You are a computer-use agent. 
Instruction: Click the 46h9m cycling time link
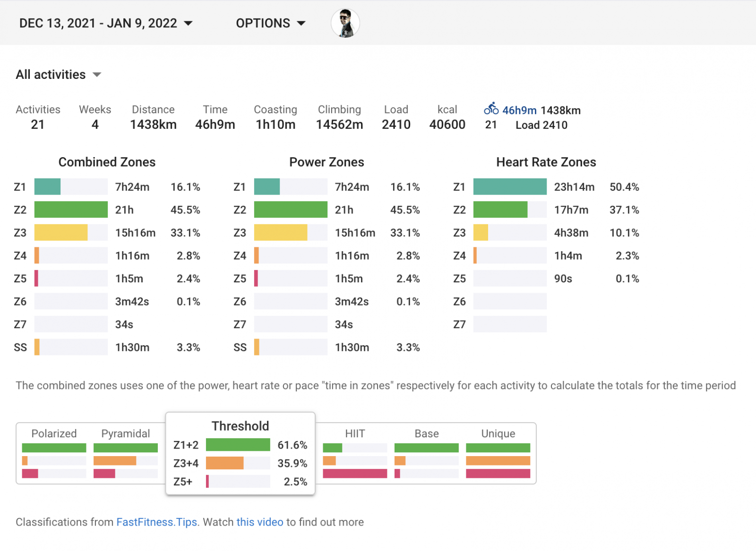[519, 110]
